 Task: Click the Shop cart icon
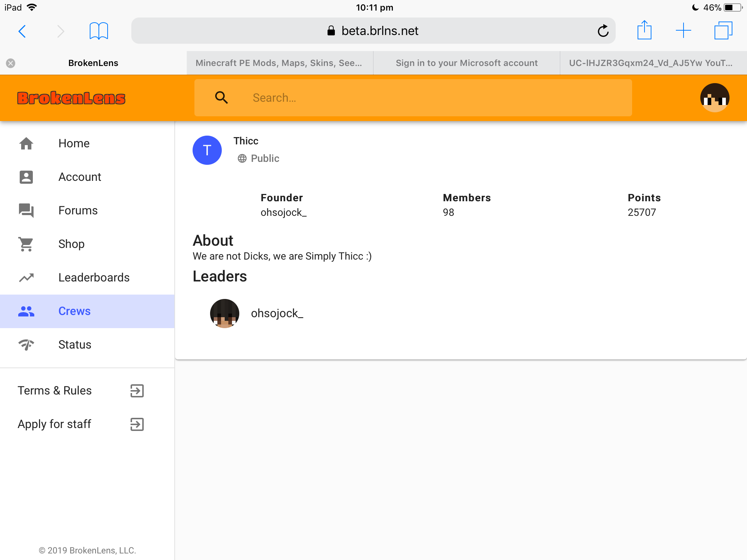(26, 244)
